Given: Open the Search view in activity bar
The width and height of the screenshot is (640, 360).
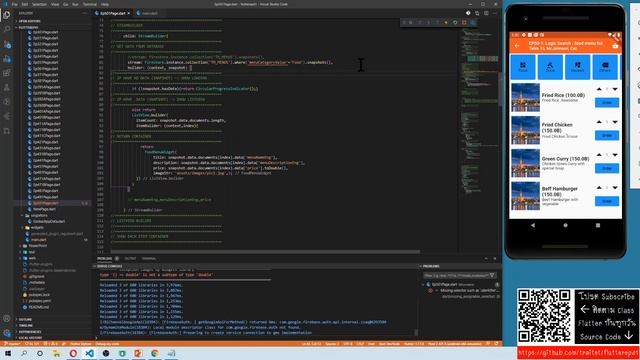Looking at the screenshot, I should pos(7,29).
